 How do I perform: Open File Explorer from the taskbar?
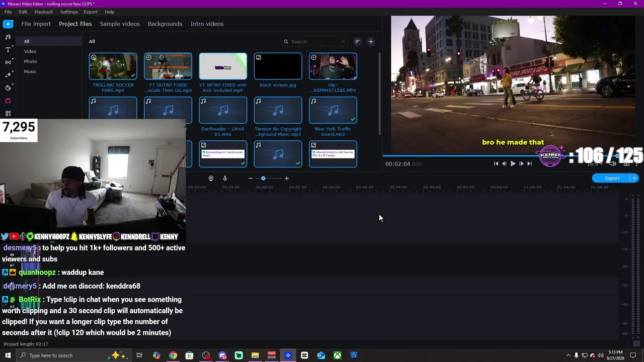[x=255, y=355]
